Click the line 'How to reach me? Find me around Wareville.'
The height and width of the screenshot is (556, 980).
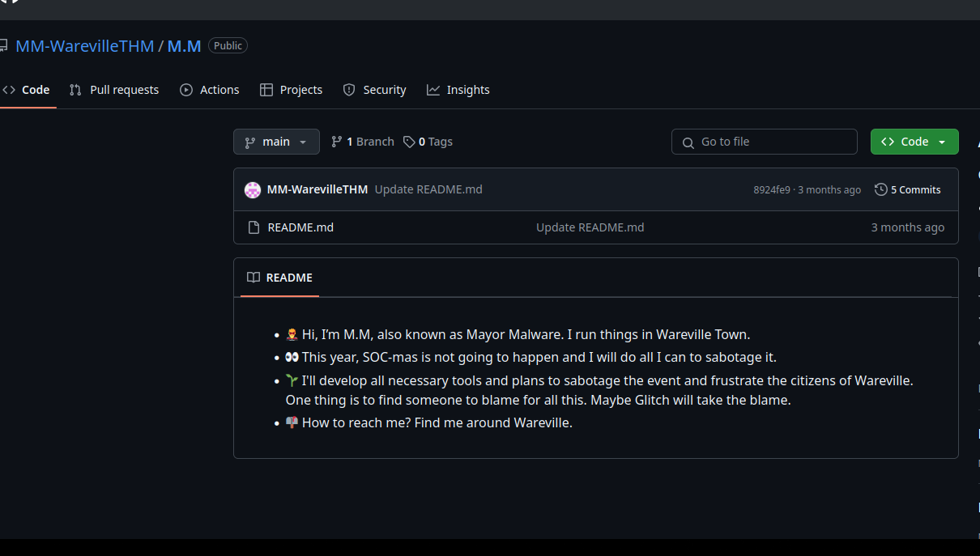pos(429,422)
